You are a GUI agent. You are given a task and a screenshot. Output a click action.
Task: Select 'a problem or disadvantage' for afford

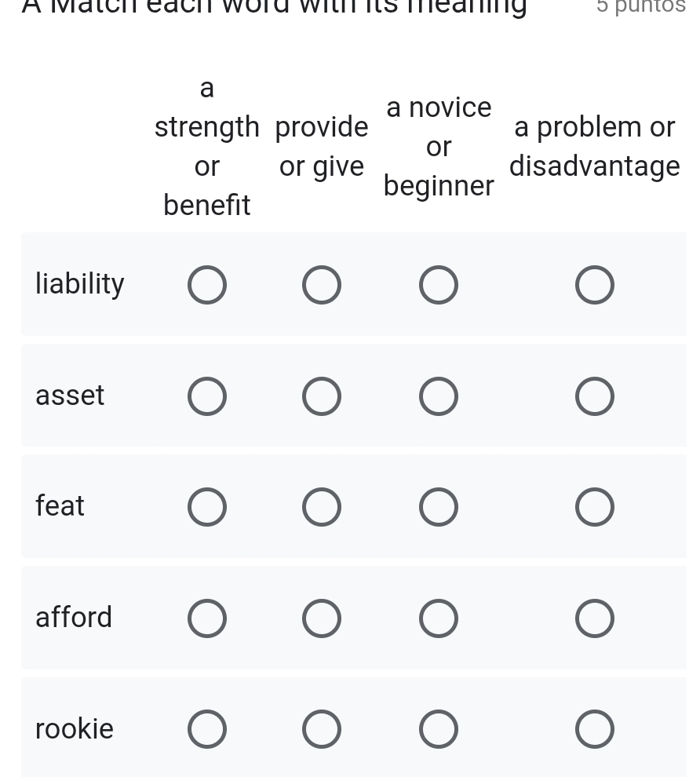pyautogui.click(x=595, y=618)
